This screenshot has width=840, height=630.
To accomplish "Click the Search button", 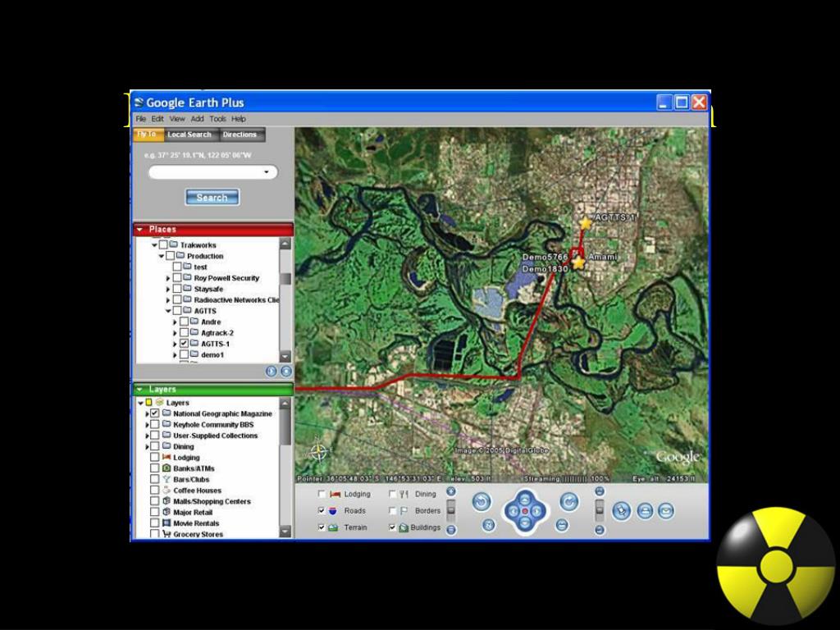I will coord(212,197).
